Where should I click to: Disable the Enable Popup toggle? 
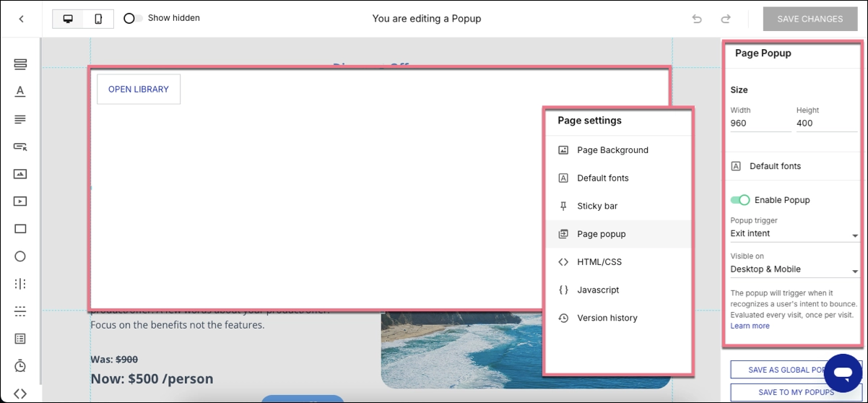point(740,200)
